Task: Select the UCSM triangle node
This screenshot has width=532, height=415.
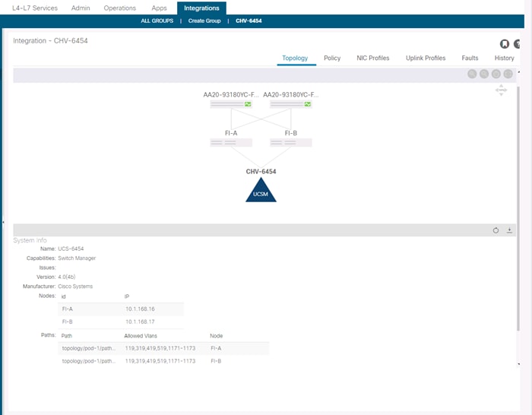Action: point(261,190)
